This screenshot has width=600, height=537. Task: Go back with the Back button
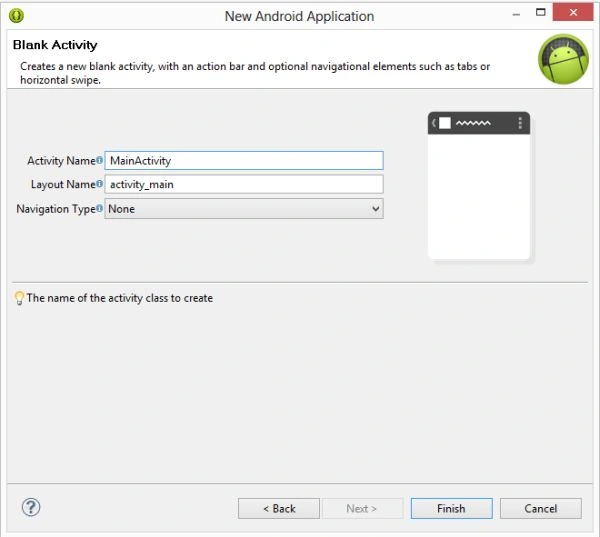(x=279, y=508)
